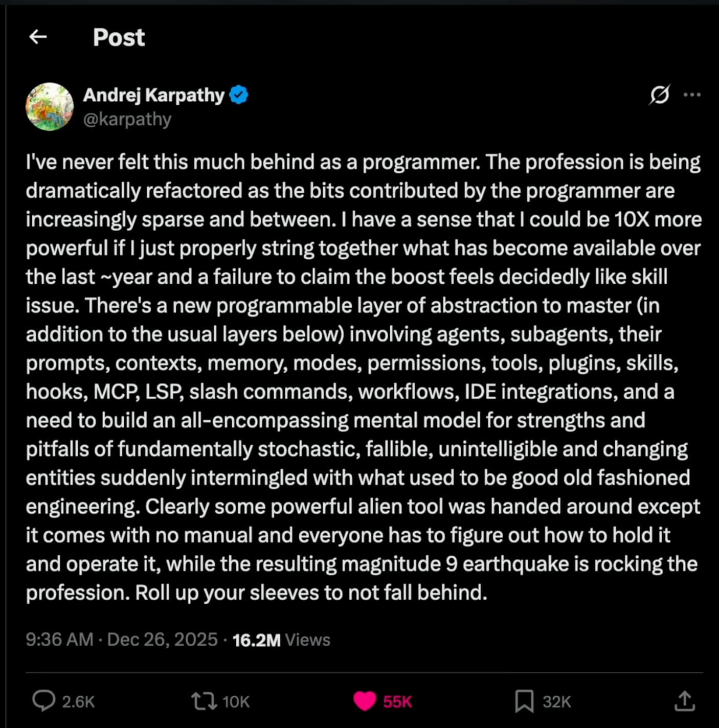719x728 pixels.
Task: Click Andrej Karpathy's display name
Action: [x=153, y=95]
